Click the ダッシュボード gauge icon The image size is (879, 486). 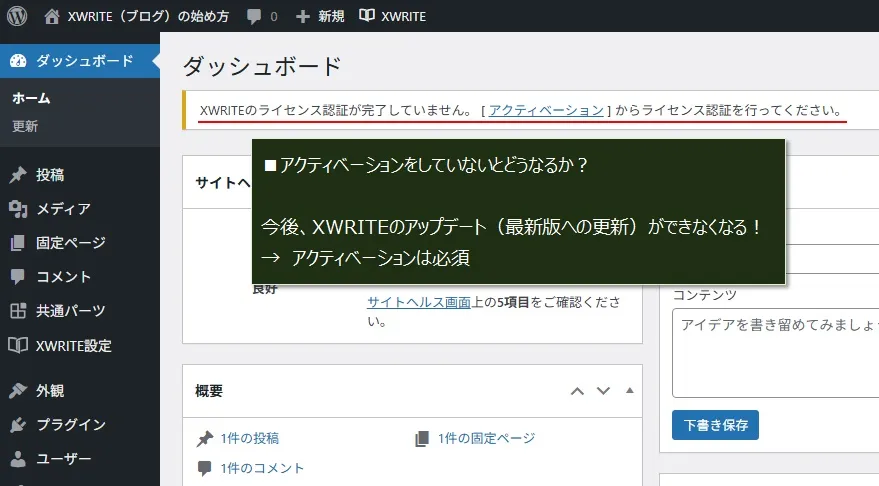[x=18, y=61]
